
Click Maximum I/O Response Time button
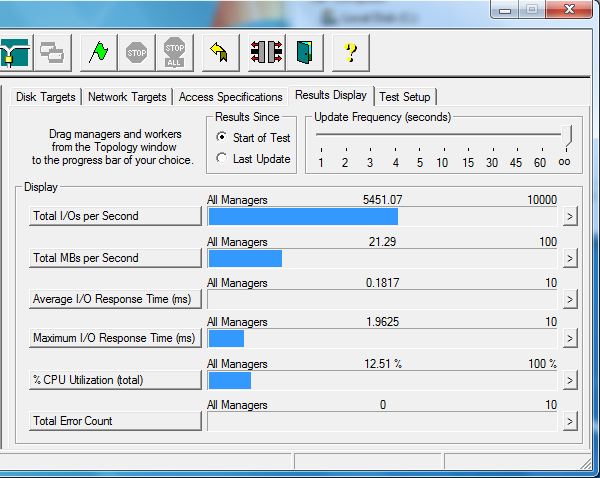click(x=115, y=338)
